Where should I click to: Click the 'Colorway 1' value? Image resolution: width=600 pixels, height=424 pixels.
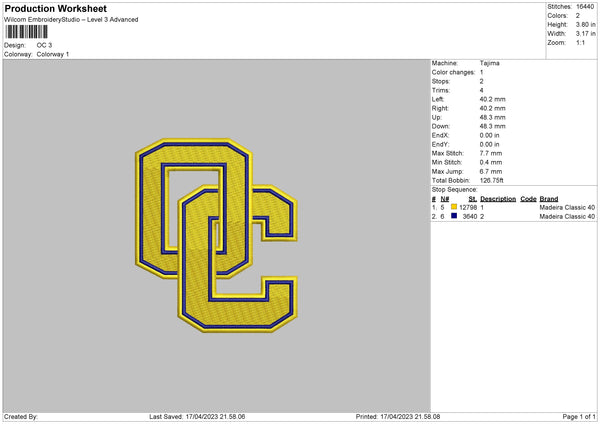[x=53, y=54]
